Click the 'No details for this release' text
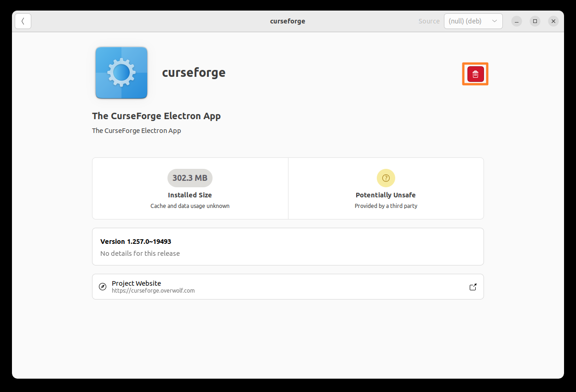The width and height of the screenshot is (576, 392). 140,254
